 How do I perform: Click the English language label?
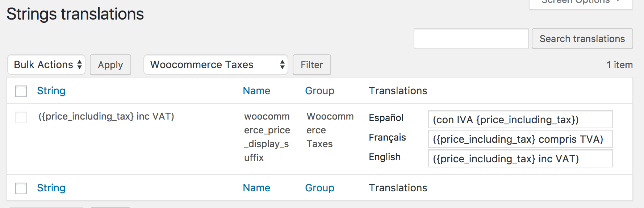[x=385, y=157]
